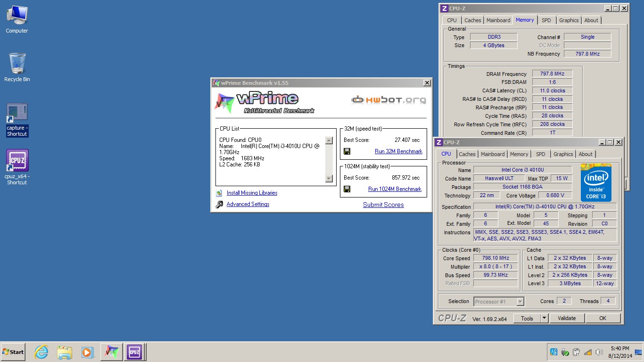Click the Submit Scores link

point(383,205)
